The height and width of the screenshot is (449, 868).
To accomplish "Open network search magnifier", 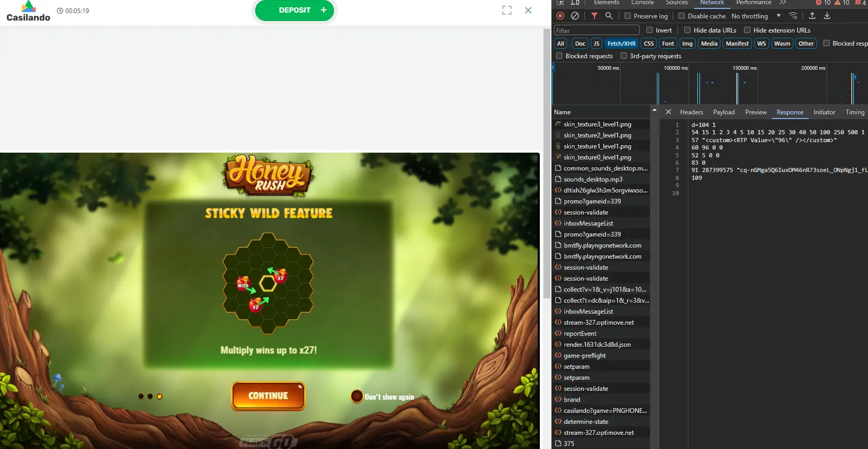I will tap(609, 16).
